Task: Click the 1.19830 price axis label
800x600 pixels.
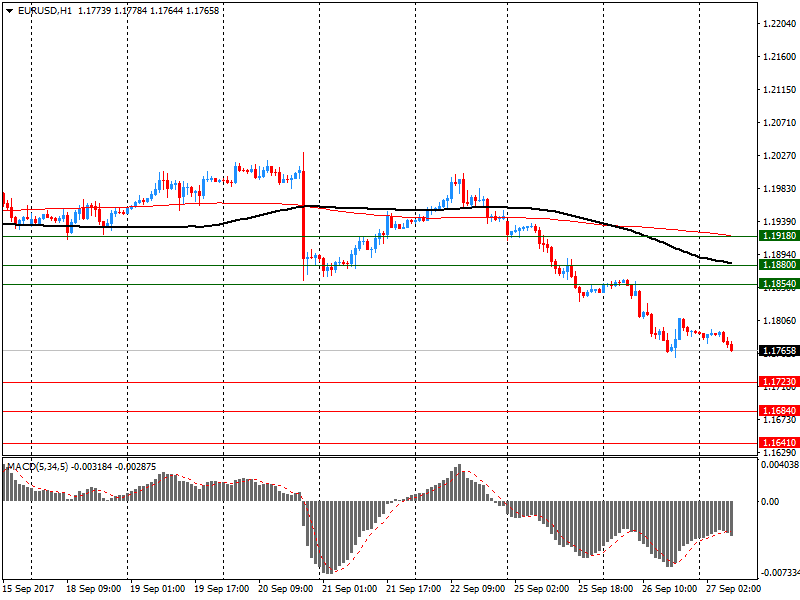Action: (x=779, y=189)
